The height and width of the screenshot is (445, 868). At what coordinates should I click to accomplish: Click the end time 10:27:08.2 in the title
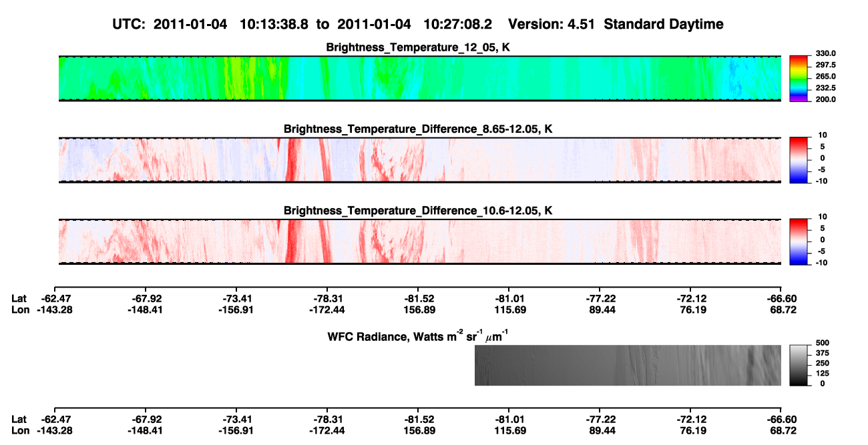(459, 24)
